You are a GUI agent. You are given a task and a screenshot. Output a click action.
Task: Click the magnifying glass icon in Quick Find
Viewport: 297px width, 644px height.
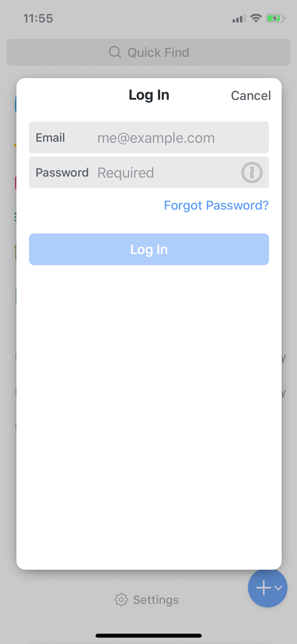point(115,52)
